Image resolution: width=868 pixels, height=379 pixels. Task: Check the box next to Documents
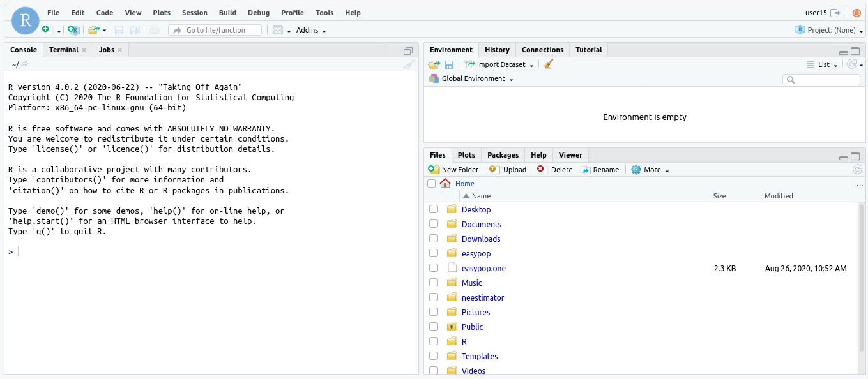[434, 224]
